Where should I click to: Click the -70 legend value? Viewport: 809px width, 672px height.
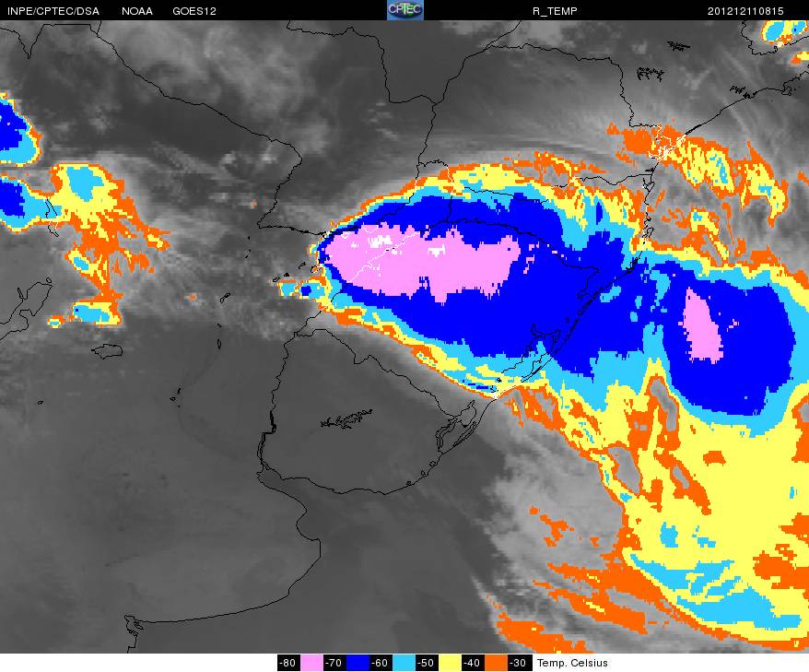[334, 663]
